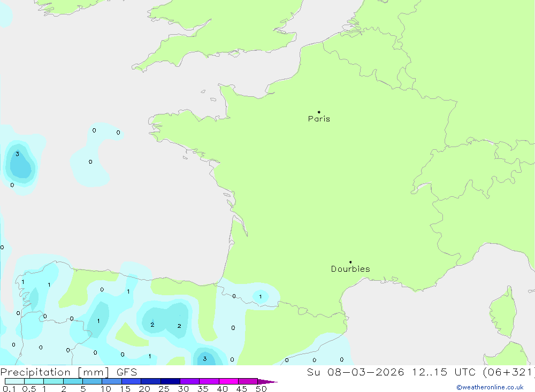The image size is (535, 392).
Task: Click the lightest cyan 0.1 legend swatch
Action: 14,381
